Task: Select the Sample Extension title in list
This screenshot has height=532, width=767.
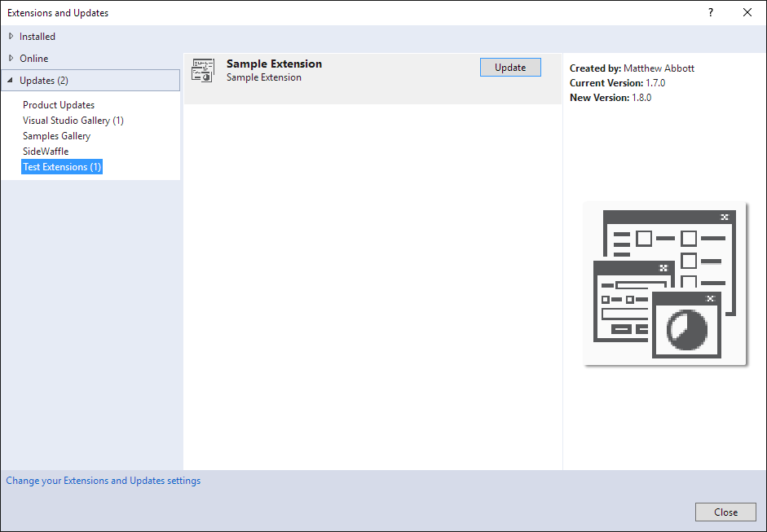Action: pyautogui.click(x=274, y=64)
